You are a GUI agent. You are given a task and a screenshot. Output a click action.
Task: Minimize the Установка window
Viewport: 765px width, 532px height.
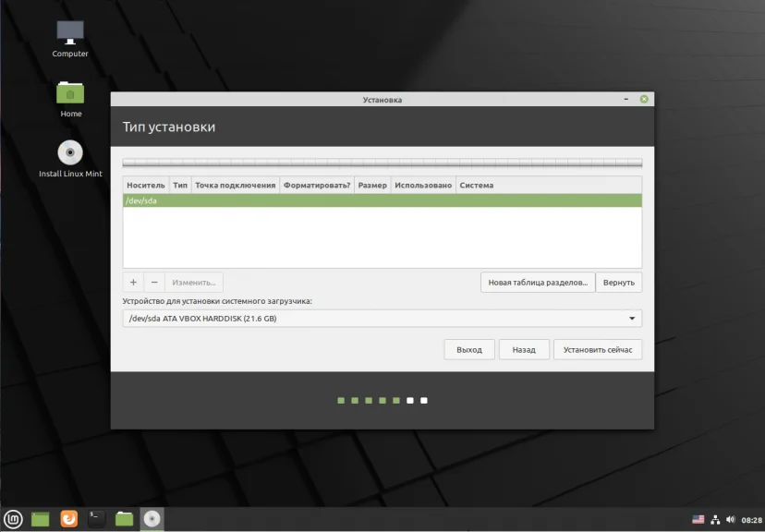(x=626, y=100)
